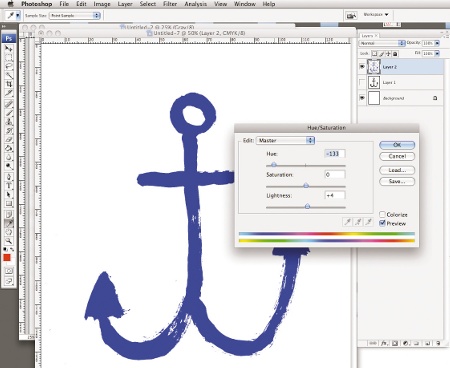
Task: Open the Sample Size dropdown
Action: (x=75, y=15)
